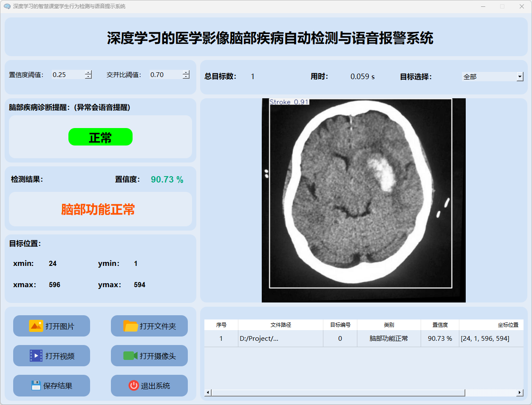532x405 pixels.
Task: Click the 用时 value 0.059 s
Action: coord(362,77)
